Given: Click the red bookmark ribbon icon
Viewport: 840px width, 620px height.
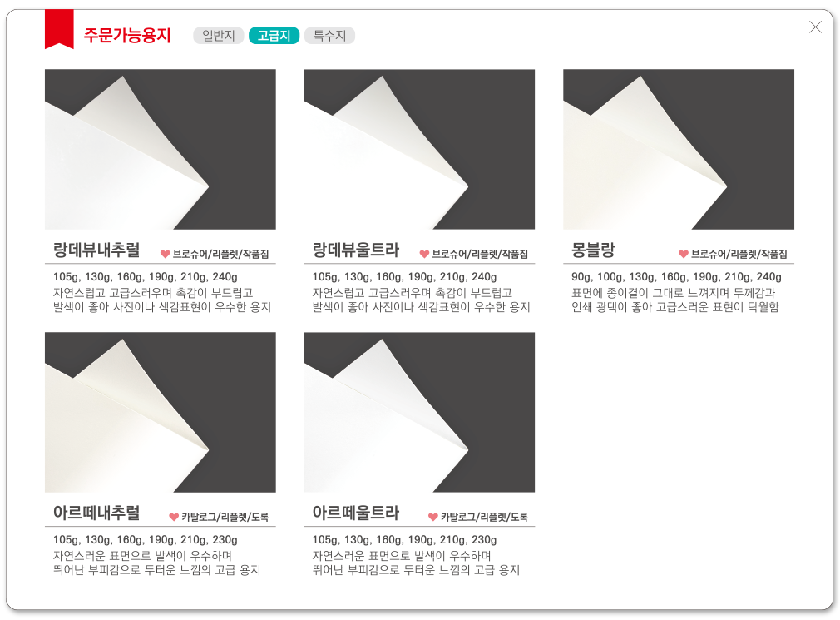Looking at the screenshot, I should pyautogui.click(x=59, y=29).
